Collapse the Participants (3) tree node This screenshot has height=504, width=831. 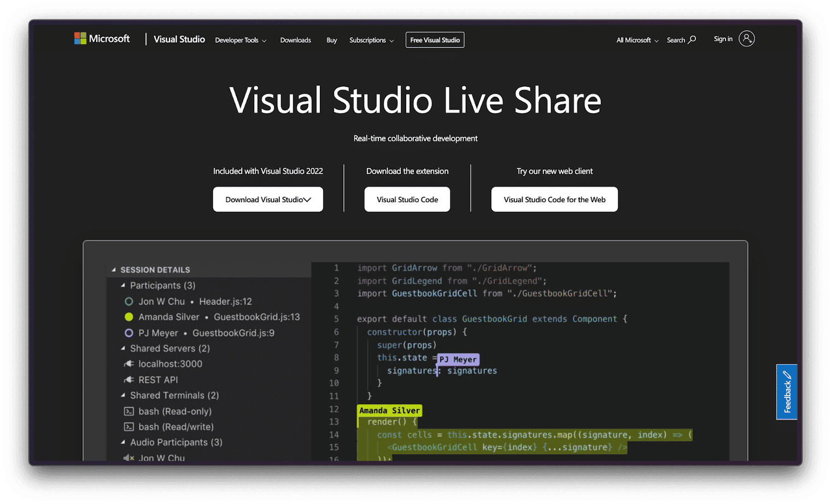(123, 285)
